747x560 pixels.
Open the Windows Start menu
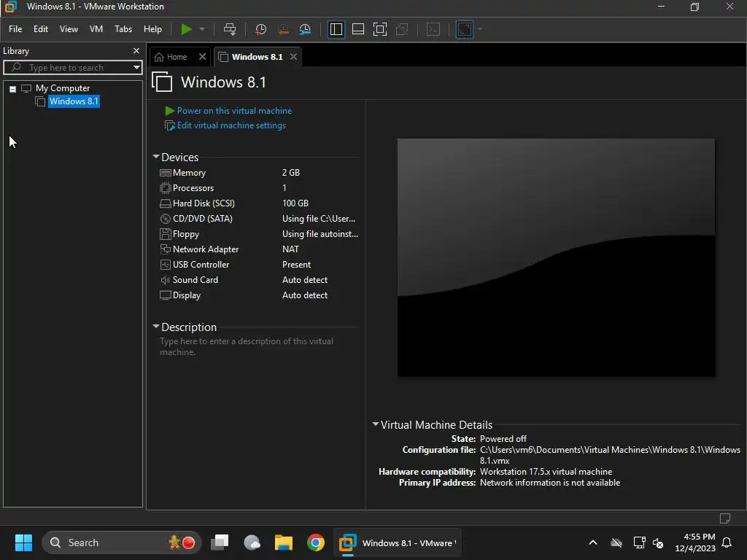[23, 542]
